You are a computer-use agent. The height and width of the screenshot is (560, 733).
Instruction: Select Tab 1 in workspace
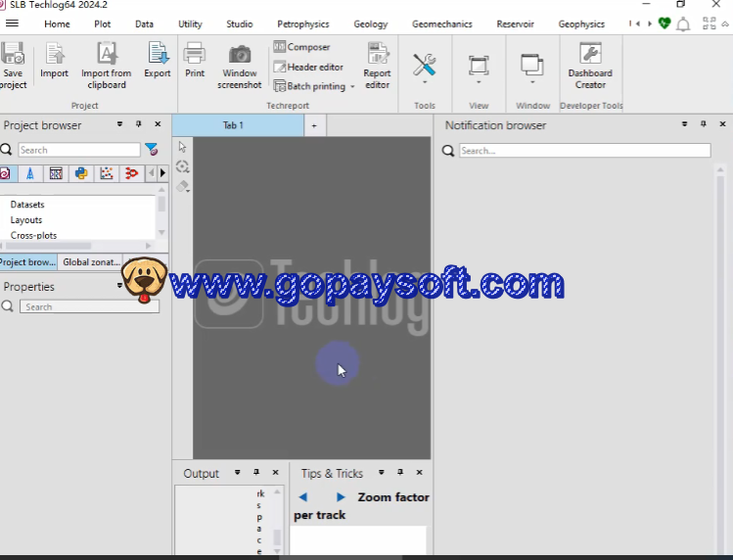tap(238, 125)
